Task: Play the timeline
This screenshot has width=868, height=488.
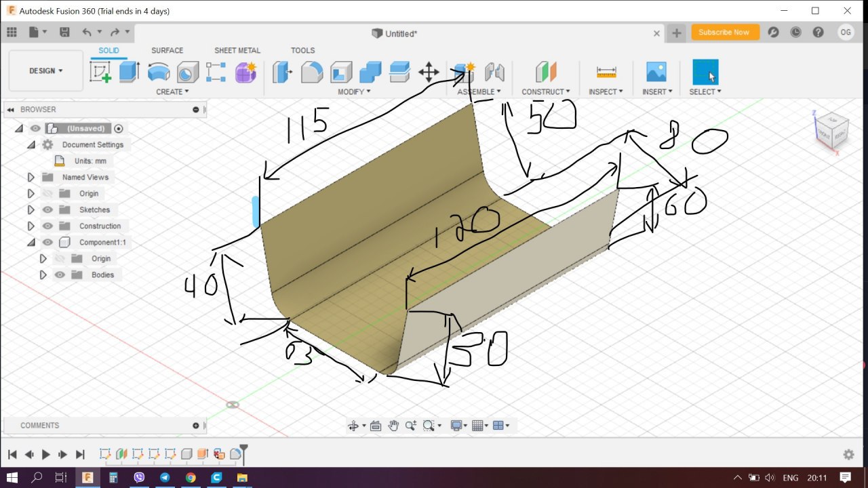Action: [x=46, y=454]
